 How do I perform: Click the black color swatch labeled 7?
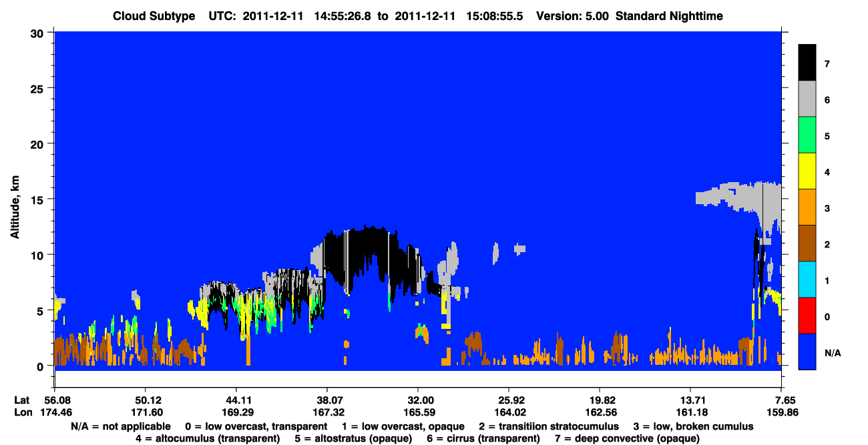[807, 63]
